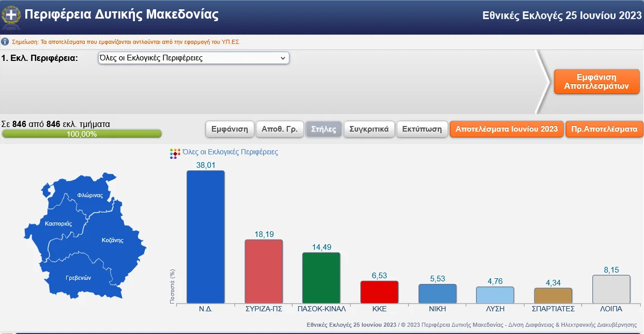Choose Γρεβενών region on the map
644x334 pixels.
(x=78, y=277)
